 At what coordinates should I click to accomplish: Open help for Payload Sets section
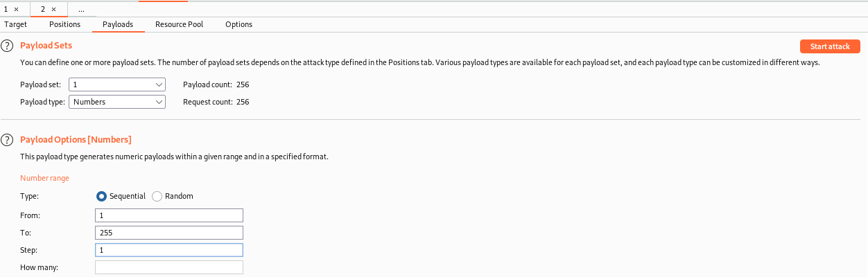pos(7,46)
